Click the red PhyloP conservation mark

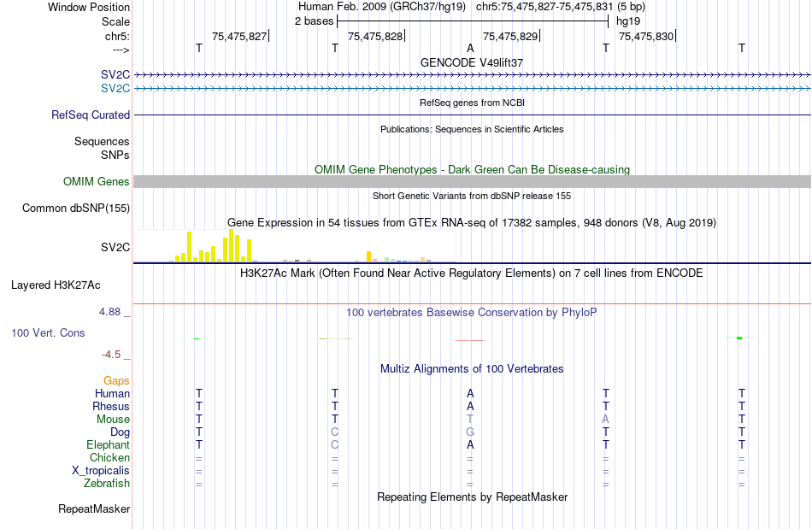pos(470,341)
